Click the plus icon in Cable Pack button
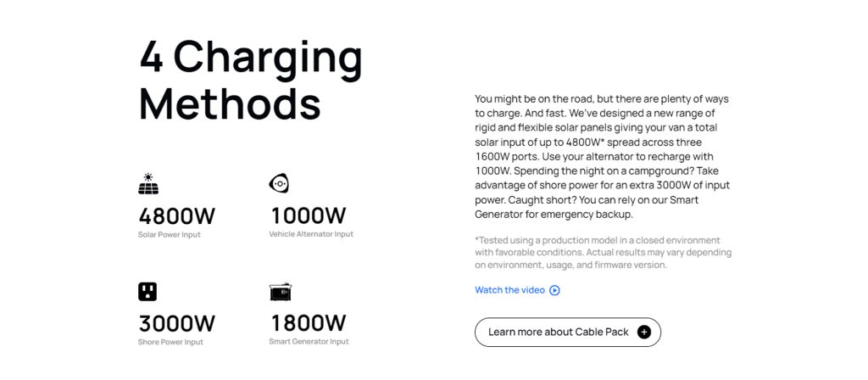Screen dimensions: 868x380 643,332
